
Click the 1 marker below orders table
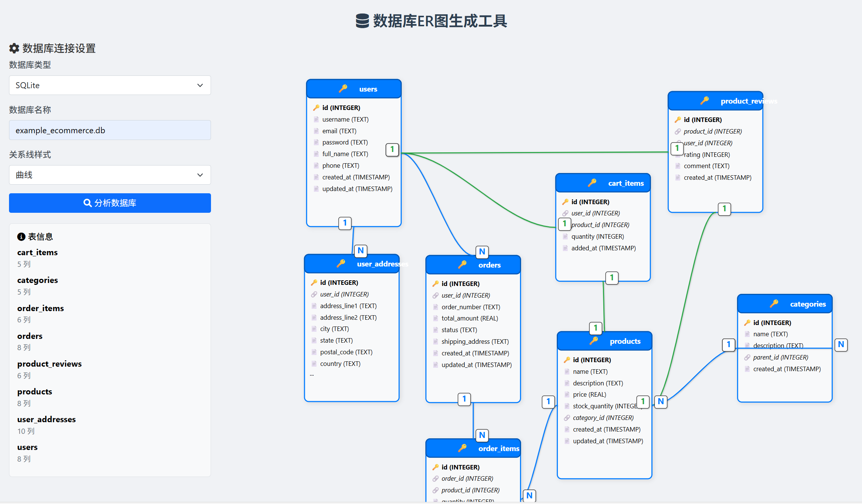tap(464, 399)
